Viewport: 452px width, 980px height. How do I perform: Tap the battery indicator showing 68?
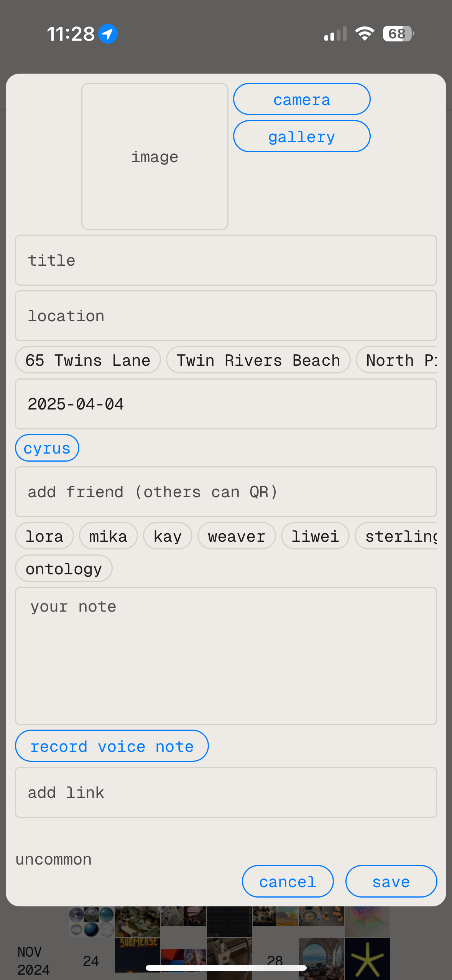click(398, 34)
